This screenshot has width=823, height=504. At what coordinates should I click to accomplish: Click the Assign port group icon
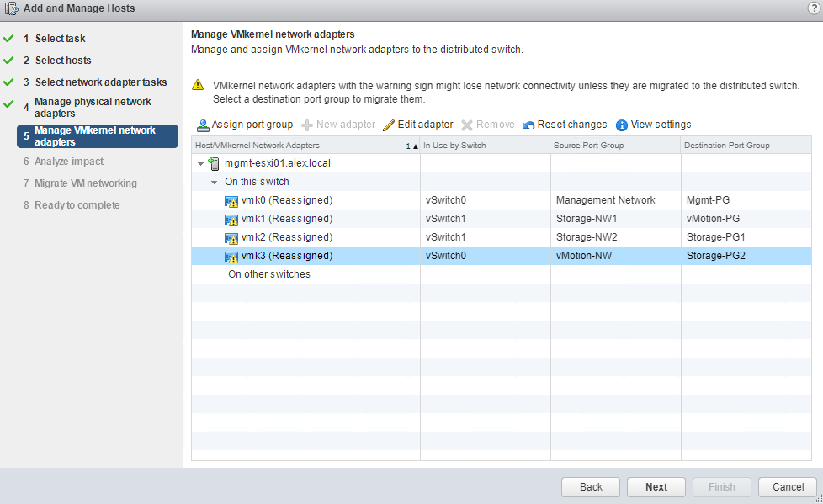(203, 125)
